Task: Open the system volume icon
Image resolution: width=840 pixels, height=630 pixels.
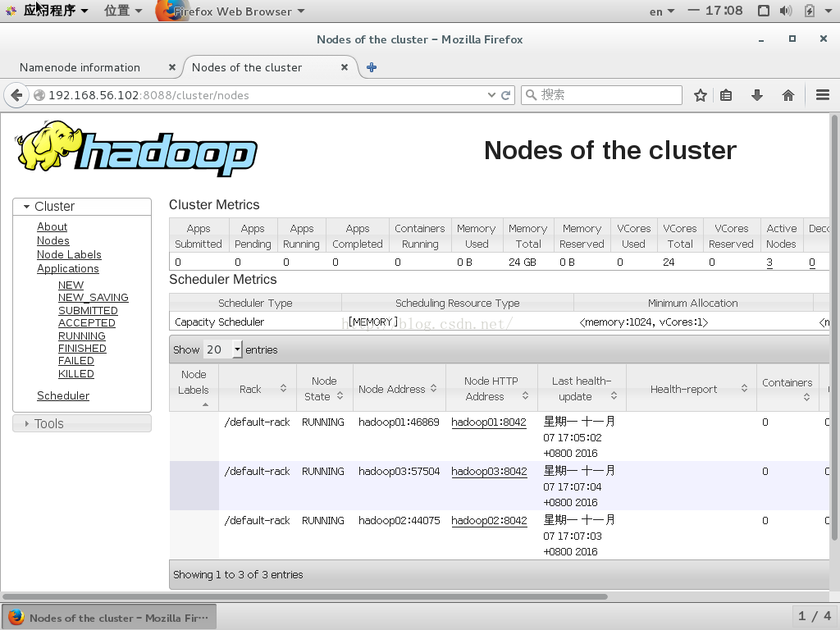Action: click(785, 11)
